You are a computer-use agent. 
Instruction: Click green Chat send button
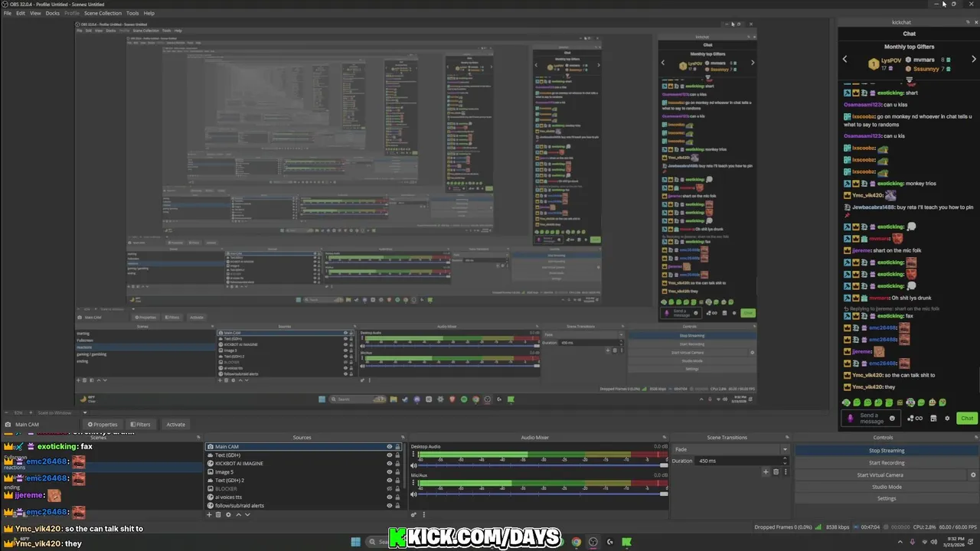pos(967,419)
